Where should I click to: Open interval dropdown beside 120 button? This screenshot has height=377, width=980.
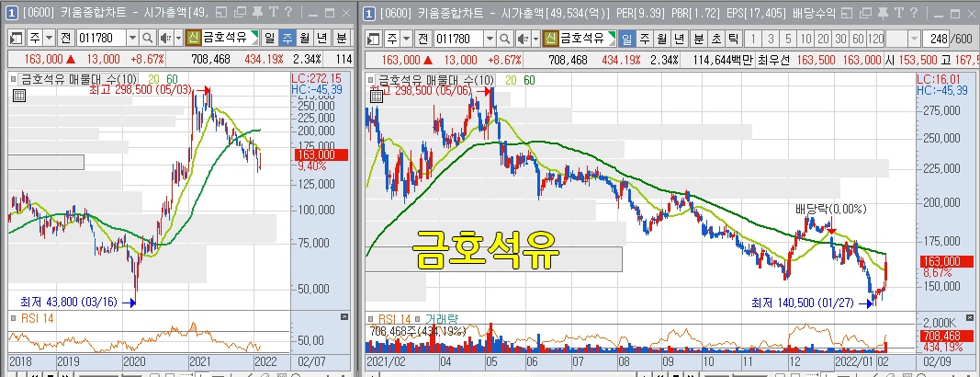coord(913,39)
